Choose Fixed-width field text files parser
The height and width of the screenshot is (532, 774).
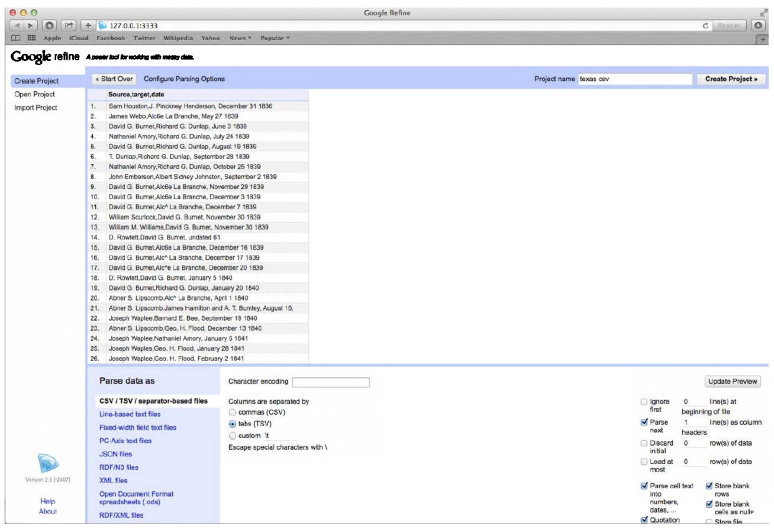coord(138,427)
